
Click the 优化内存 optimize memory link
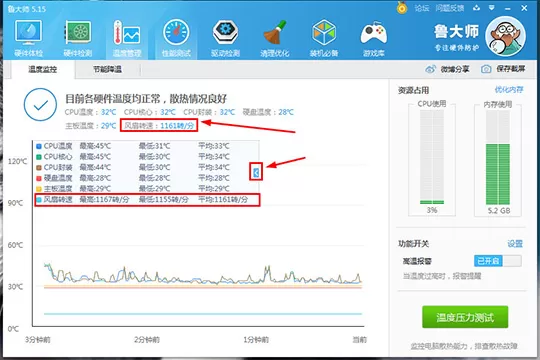509,90
